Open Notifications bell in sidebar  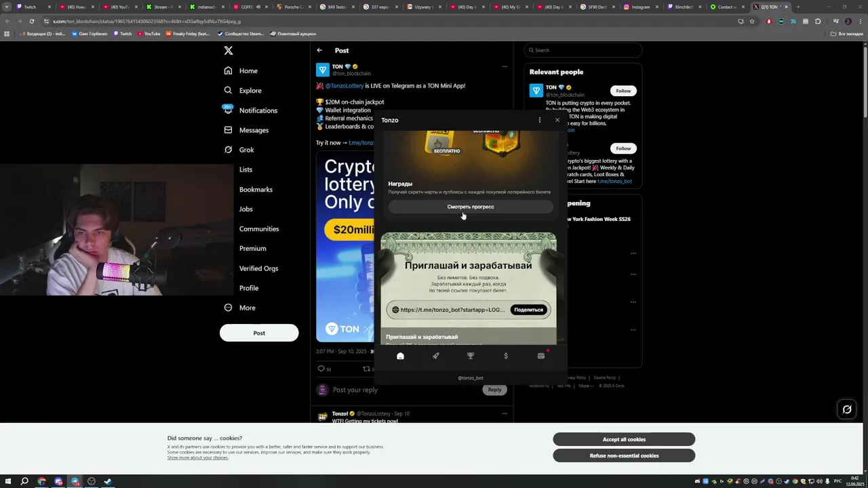pos(228,110)
